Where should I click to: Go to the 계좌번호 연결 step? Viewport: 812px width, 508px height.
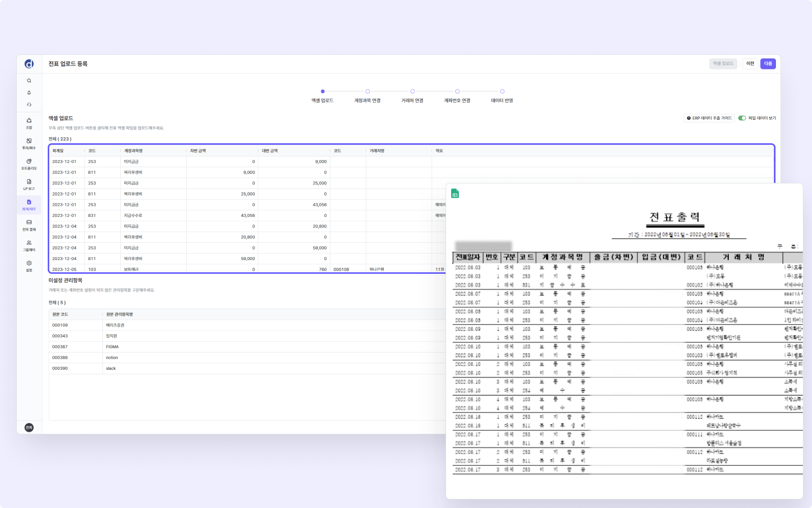[x=457, y=96]
